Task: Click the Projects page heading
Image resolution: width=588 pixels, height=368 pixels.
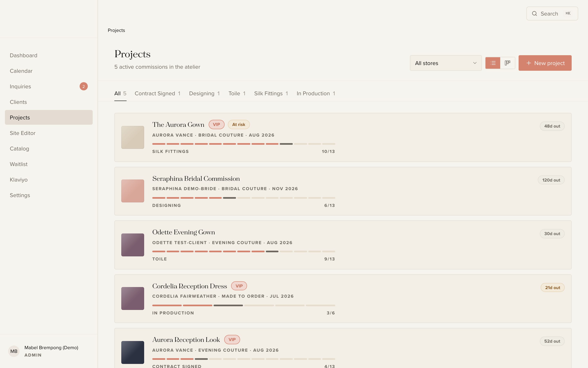Action: pyautogui.click(x=133, y=54)
